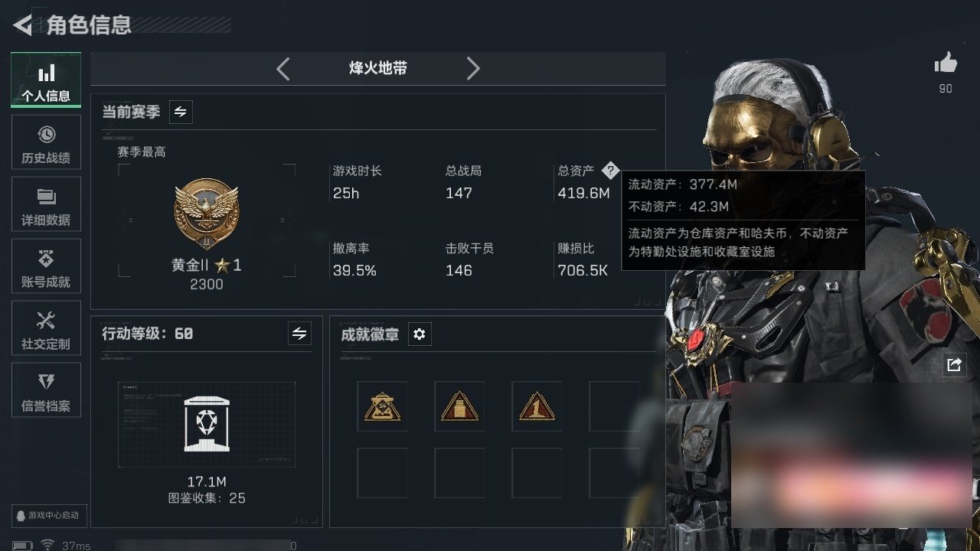
Task: Open the 社交定制 customization section
Action: (x=46, y=329)
